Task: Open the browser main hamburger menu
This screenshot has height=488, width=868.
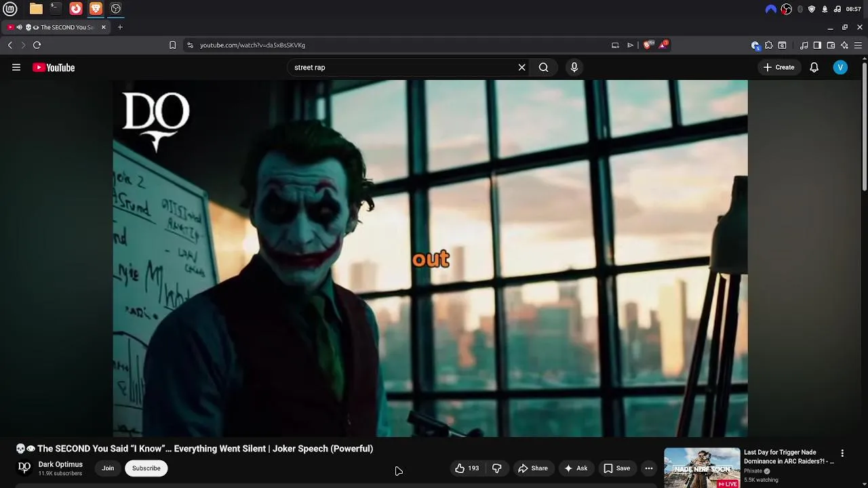Action: pos(858,45)
